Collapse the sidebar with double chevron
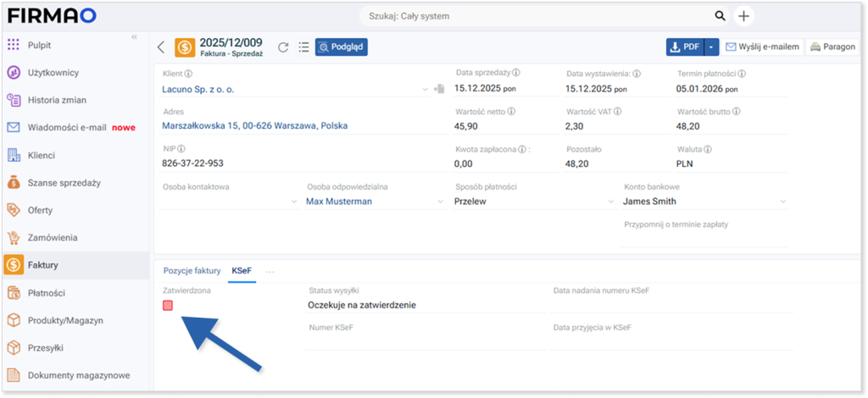This screenshot has height=398, width=868. (134, 37)
